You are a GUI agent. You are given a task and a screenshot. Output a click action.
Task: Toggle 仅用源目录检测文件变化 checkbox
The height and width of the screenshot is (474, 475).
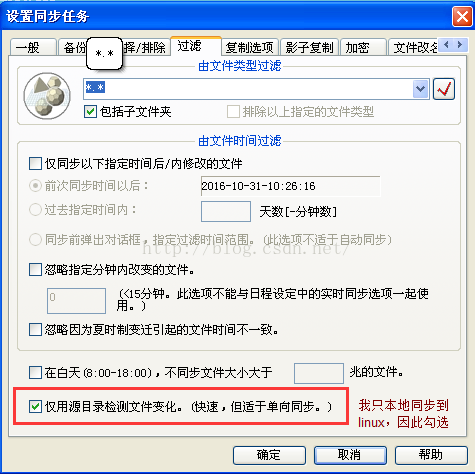click(35, 406)
